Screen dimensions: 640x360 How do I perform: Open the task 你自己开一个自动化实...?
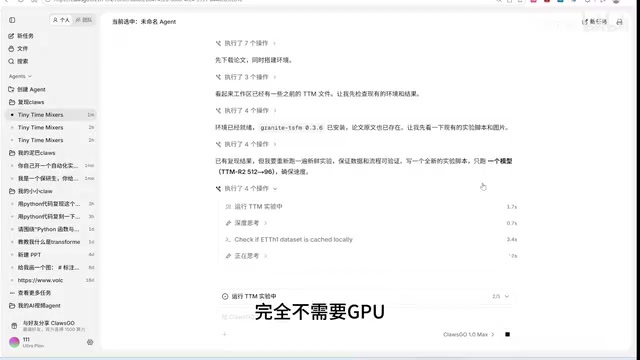[51, 166]
